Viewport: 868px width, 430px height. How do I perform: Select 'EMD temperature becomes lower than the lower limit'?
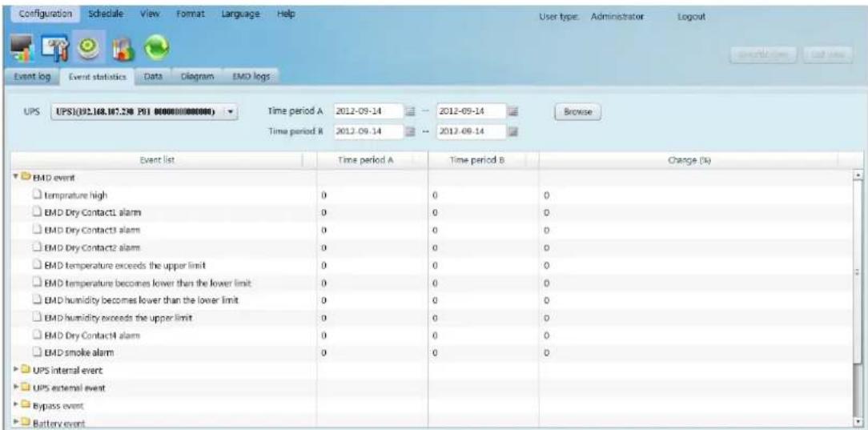point(432,283)
